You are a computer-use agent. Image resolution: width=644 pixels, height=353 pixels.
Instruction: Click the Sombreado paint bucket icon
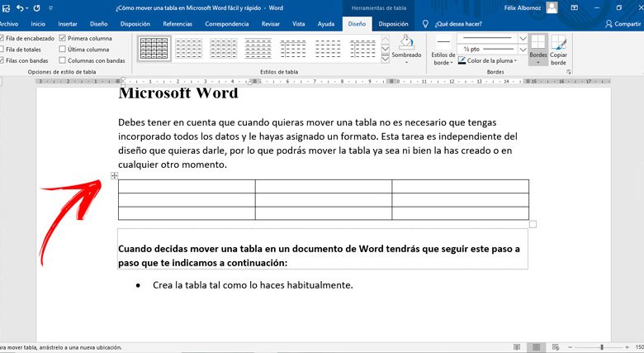click(406, 42)
